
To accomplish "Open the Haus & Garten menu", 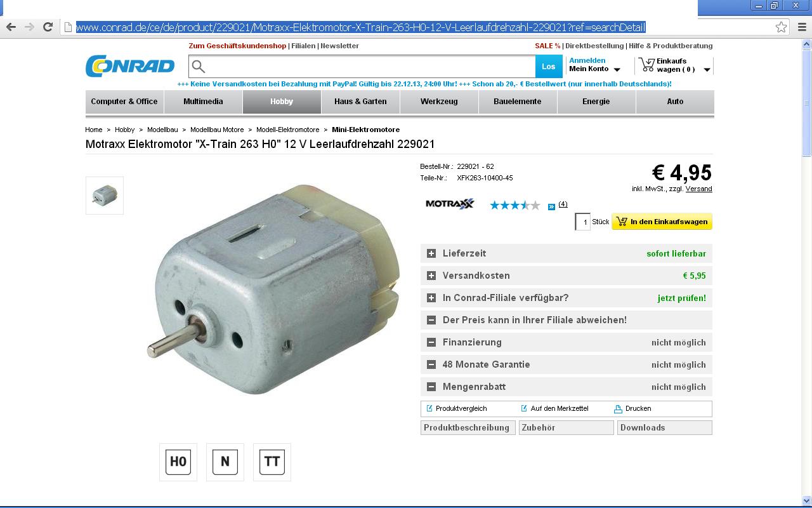I will 360,102.
